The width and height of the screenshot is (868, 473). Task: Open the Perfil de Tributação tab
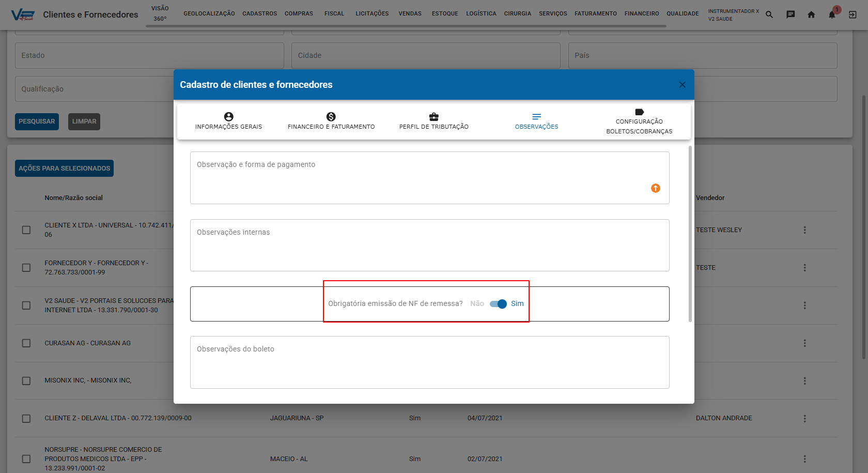(434, 121)
